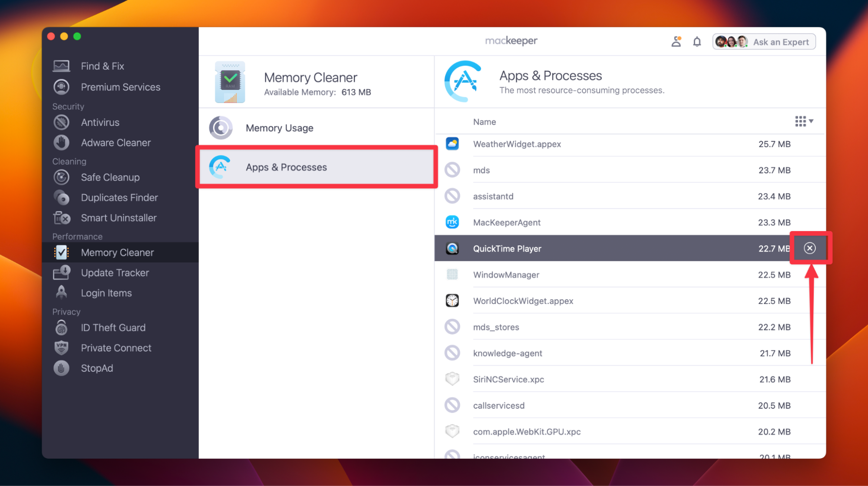Click the Ask an Expert button
Image resolution: width=868 pixels, height=486 pixels.
pyautogui.click(x=764, y=42)
